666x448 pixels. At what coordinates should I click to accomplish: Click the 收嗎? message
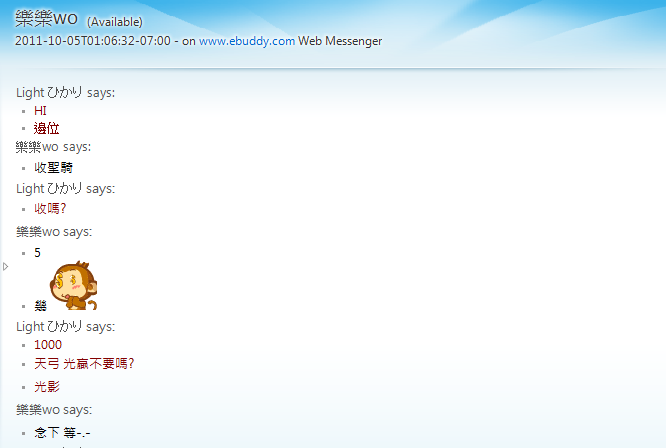tap(50, 208)
